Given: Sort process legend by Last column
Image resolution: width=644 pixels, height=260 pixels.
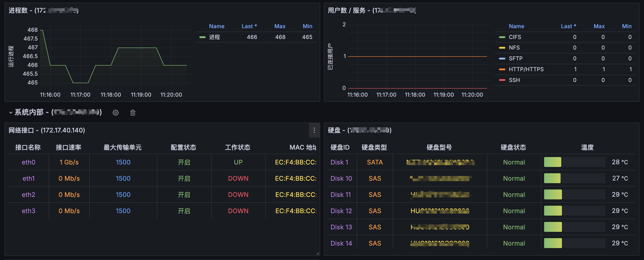Looking at the screenshot, I should (x=249, y=26).
